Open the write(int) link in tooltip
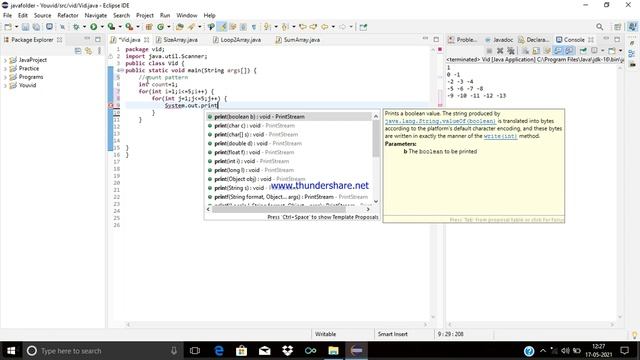This screenshot has height=360, width=640. point(500,136)
